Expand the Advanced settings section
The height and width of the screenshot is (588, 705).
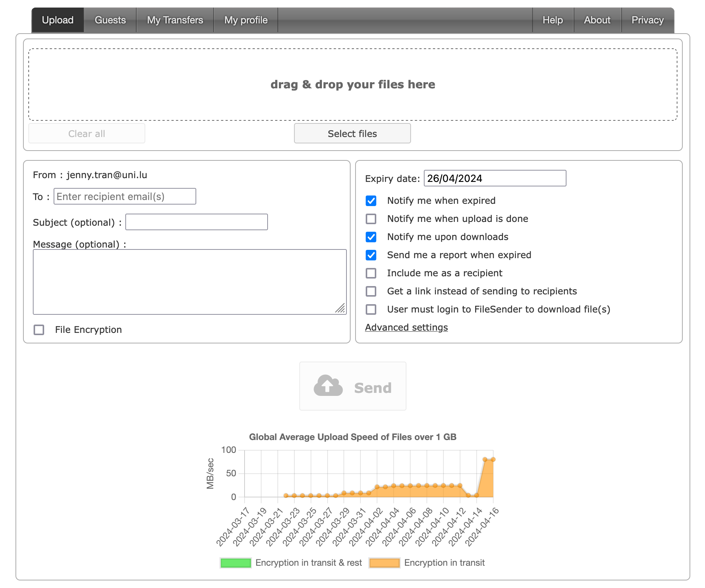click(406, 328)
